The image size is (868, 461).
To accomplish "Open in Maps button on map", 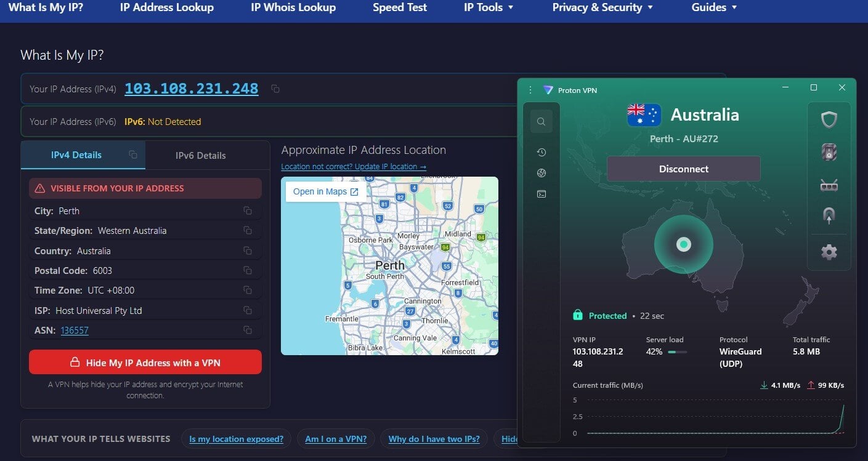I will (x=326, y=191).
